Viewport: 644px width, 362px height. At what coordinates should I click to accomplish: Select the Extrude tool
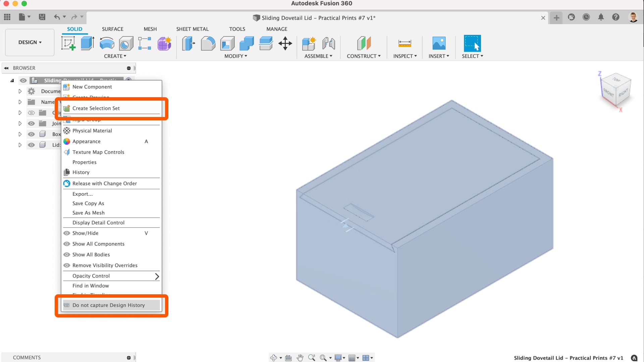click(88, 44)
